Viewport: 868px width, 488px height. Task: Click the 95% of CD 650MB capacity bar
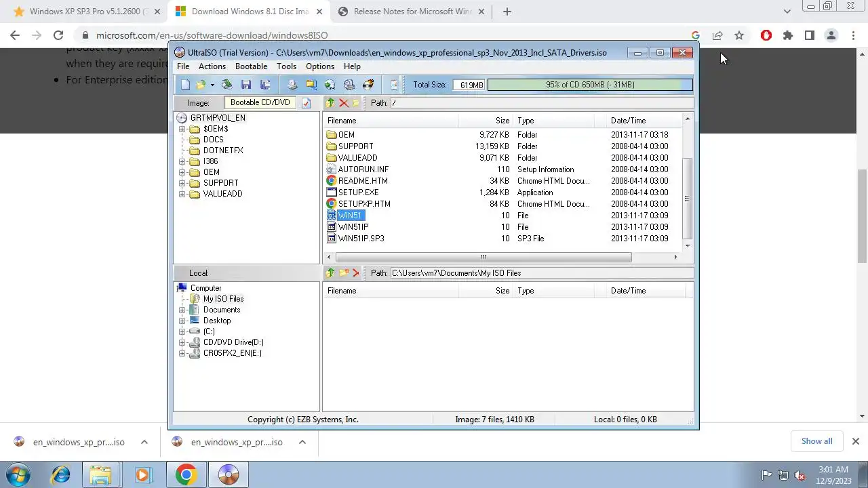[x=590, y=85]
